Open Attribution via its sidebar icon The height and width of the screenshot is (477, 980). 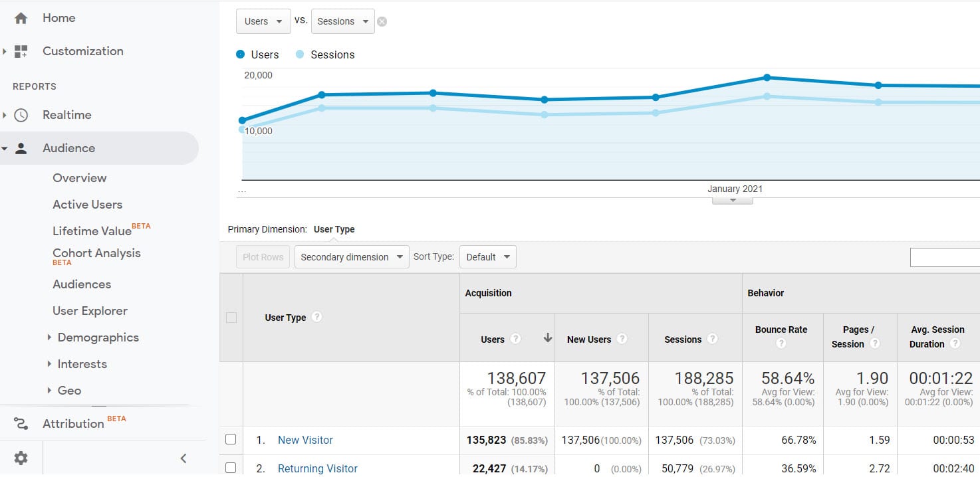[20, 423]
